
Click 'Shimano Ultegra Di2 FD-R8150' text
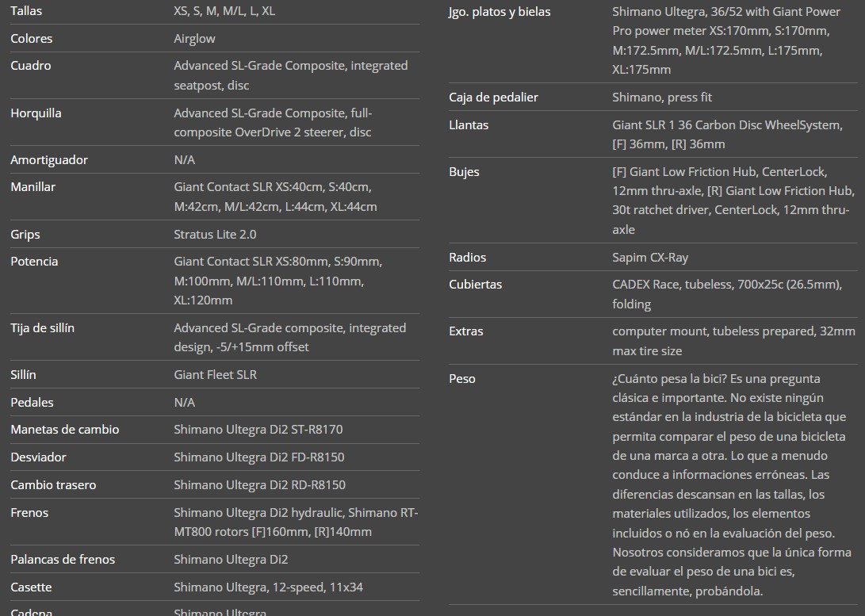pos(258,457)
